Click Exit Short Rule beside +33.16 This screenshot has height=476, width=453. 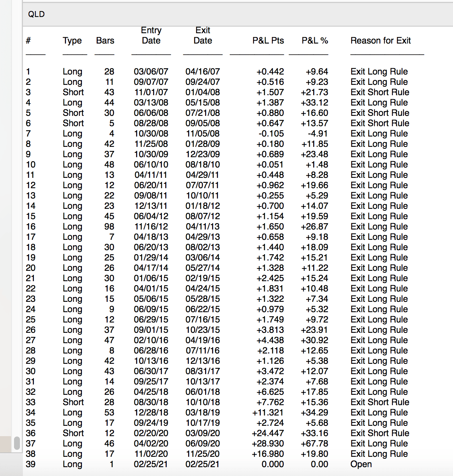coord(380,433)
